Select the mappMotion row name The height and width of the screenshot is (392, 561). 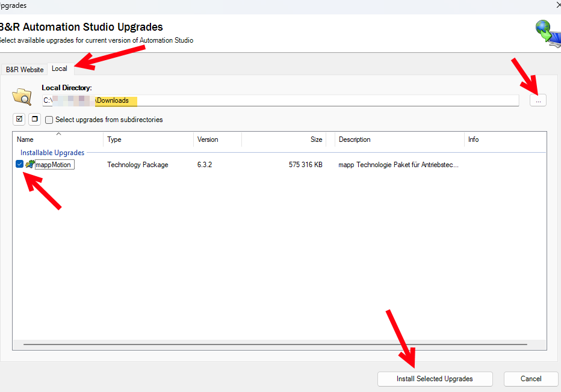click(54, 165)
